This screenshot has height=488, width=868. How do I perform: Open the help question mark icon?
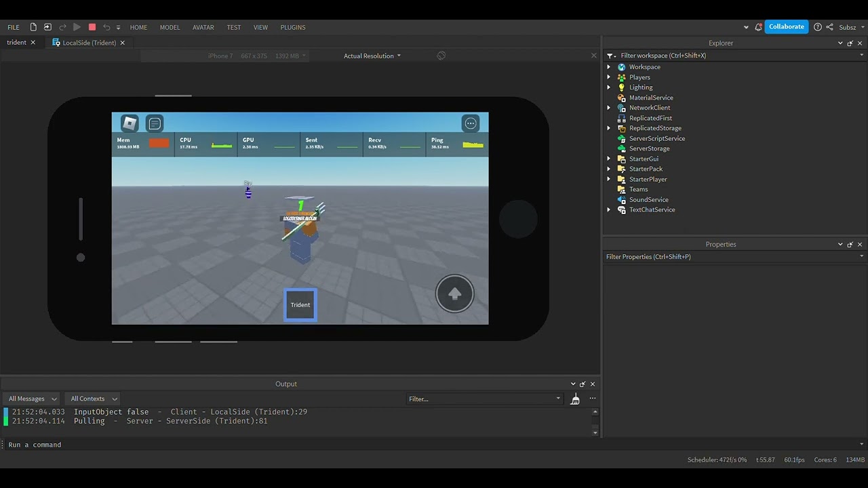[818, 27]
